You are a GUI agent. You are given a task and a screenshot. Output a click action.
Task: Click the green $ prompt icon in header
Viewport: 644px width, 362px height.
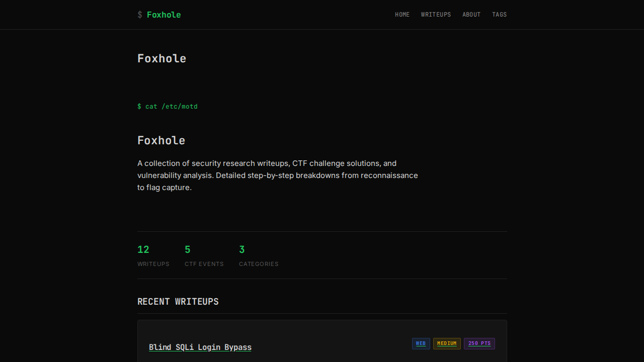point(139,15)
